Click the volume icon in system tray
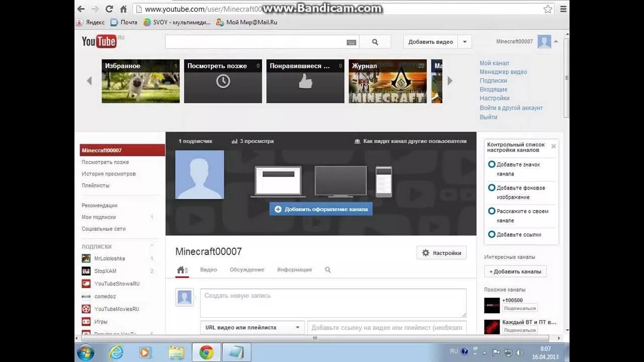644x362 pixels. (520, 352)
